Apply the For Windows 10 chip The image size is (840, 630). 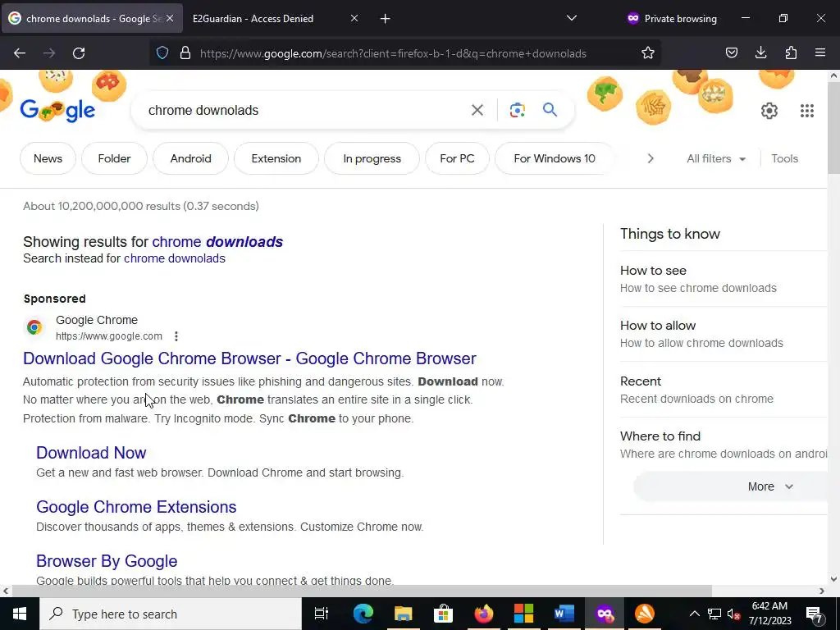pos(555,158)
